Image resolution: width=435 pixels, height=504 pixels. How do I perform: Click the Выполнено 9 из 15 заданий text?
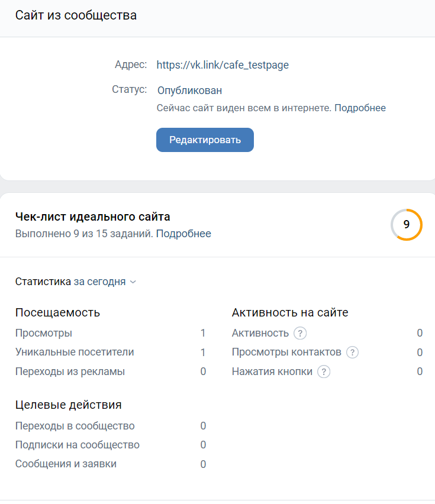tap(84, 234)
